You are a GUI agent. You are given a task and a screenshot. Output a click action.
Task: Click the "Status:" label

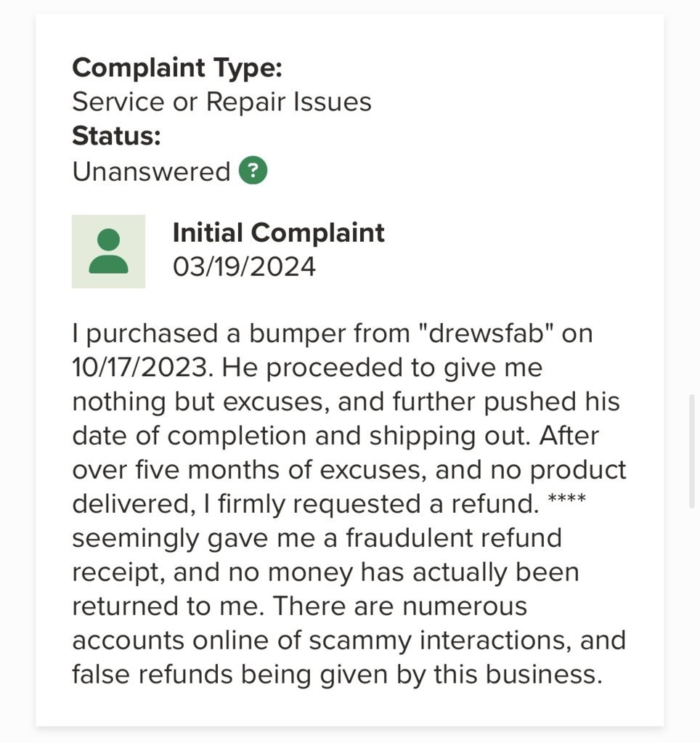click(116, 136)
